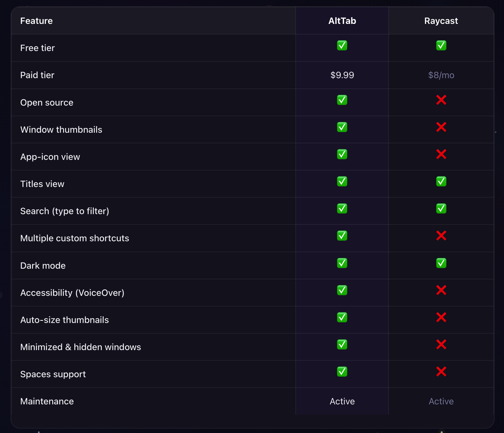The height and width of the screenshot is (433, 504).
Task: Click the App-icon view row label
Action: [x=50, y=157]
